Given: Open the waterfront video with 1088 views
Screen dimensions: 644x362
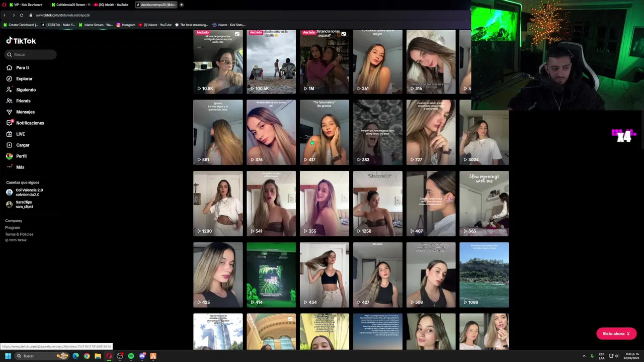Looking at the screenshot, I should pos(484,275).
